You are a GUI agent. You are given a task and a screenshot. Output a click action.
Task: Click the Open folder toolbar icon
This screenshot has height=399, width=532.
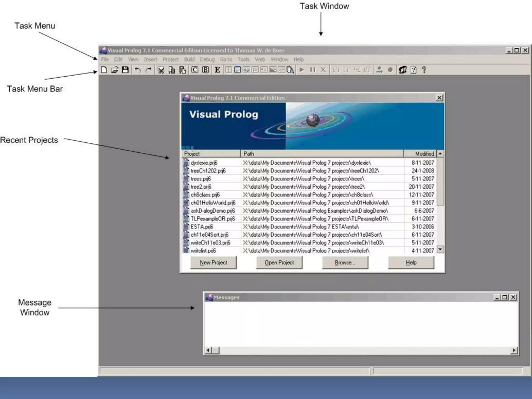115,70
